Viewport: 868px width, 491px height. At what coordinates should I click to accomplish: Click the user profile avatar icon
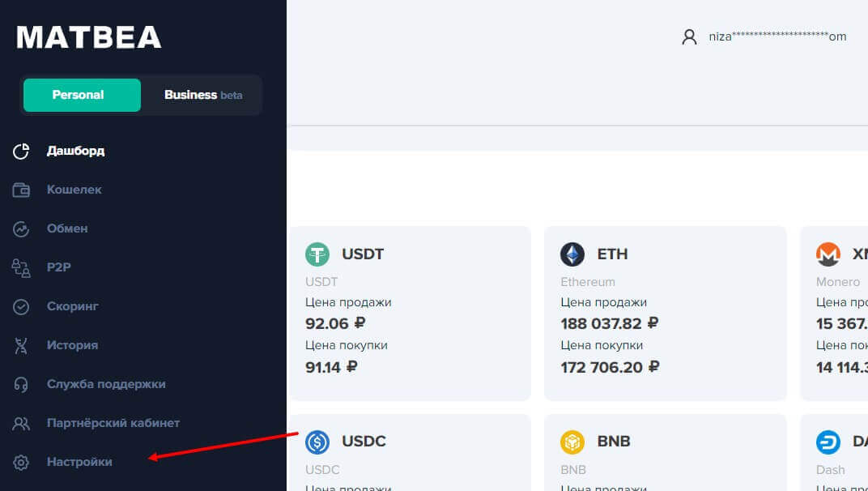click(x=689, y=36)
